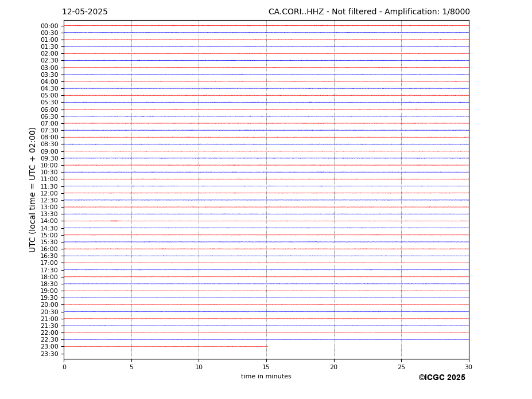Select the 12:00 time row label
The image size is (532, 399).
[49, 194]
